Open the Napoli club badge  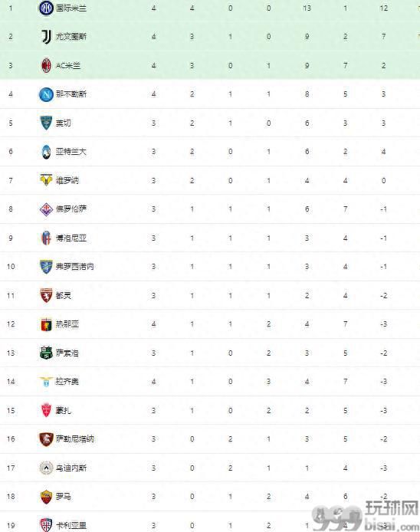pos(46,94)
